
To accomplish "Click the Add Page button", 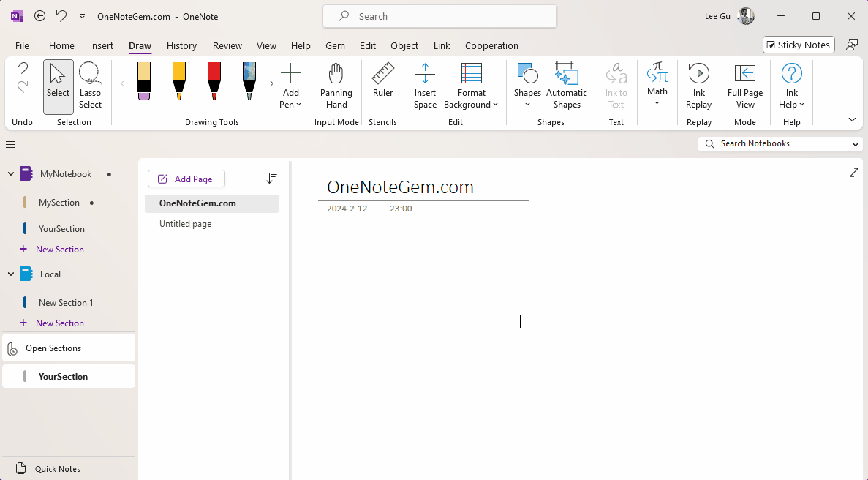I will click(x=186, y=179).
